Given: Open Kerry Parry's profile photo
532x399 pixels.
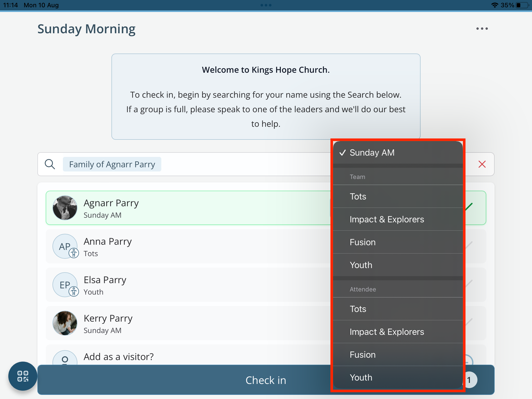Looking at the screenshot, I should (x=65, y=323).
